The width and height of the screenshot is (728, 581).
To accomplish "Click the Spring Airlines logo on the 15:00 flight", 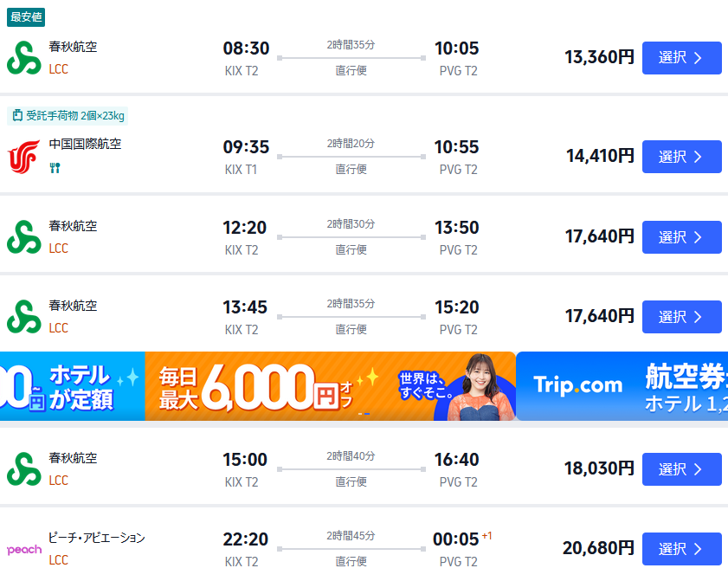I will pos(23,466).
